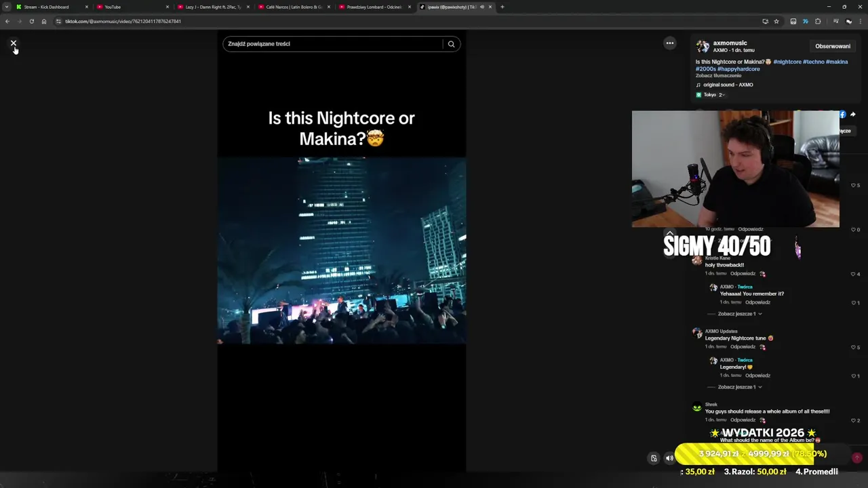Expand 'Zobacz jeszcze 1' under AXMO Updates thread
The height and width of the screenshot is (488, 868).
(x=739, y=387)
